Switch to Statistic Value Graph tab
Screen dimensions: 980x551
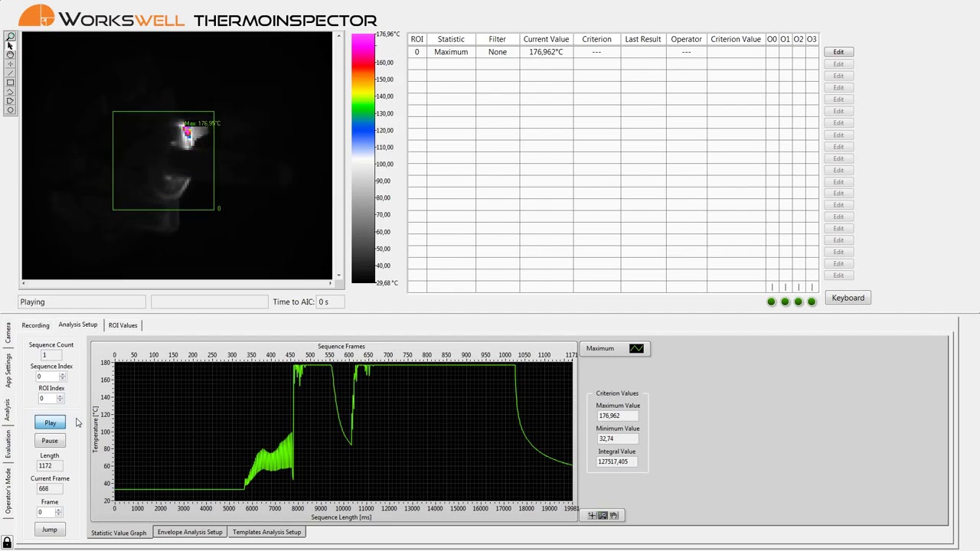(x=119, y=533)
